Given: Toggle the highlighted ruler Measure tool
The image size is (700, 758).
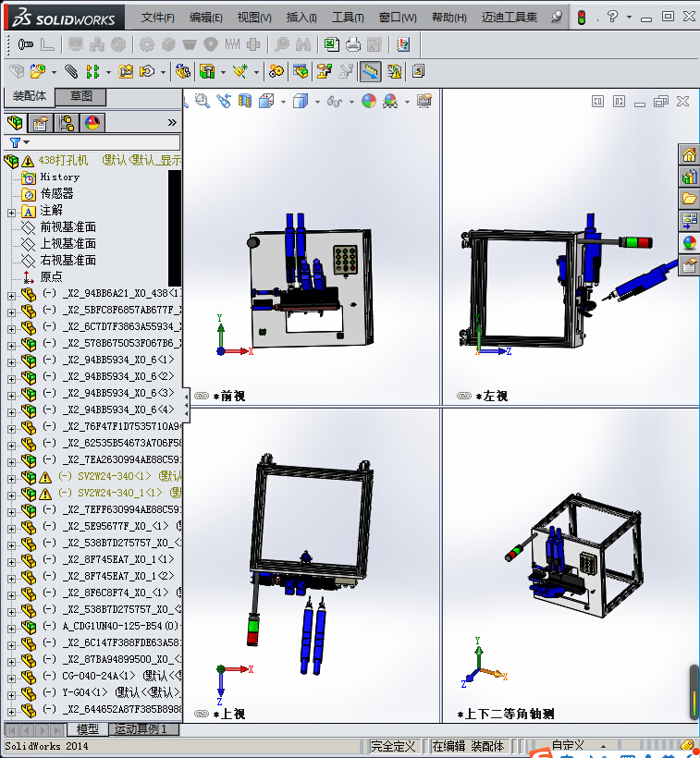Looking at the screenshot, I should (370, 71).
